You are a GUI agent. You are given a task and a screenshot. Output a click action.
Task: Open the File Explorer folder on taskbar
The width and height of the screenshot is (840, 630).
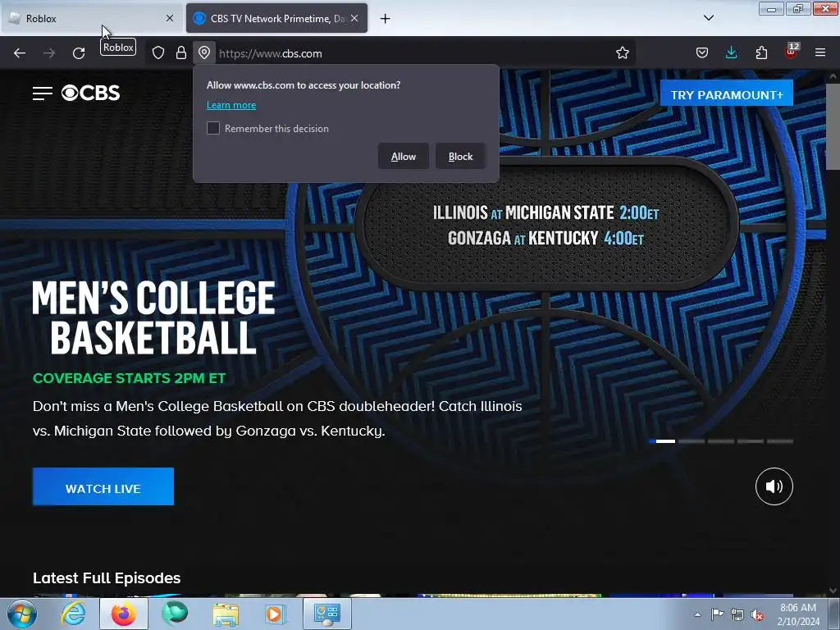coord(226,614)
